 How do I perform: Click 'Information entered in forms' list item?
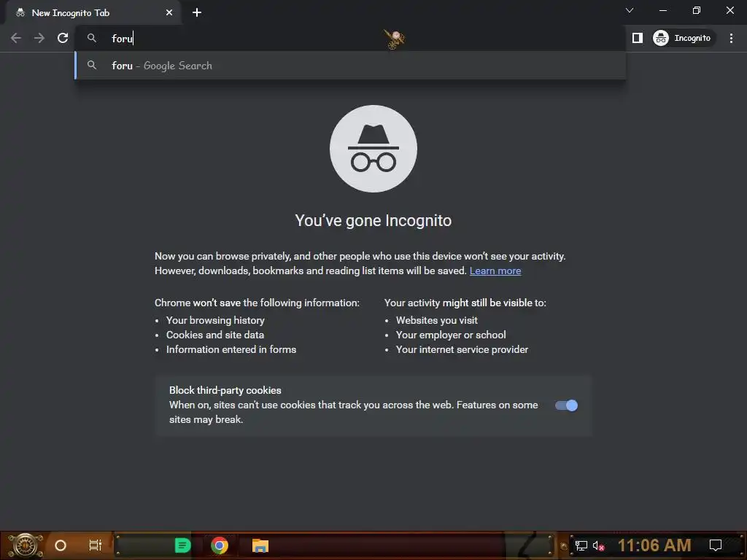coord(231,349)
